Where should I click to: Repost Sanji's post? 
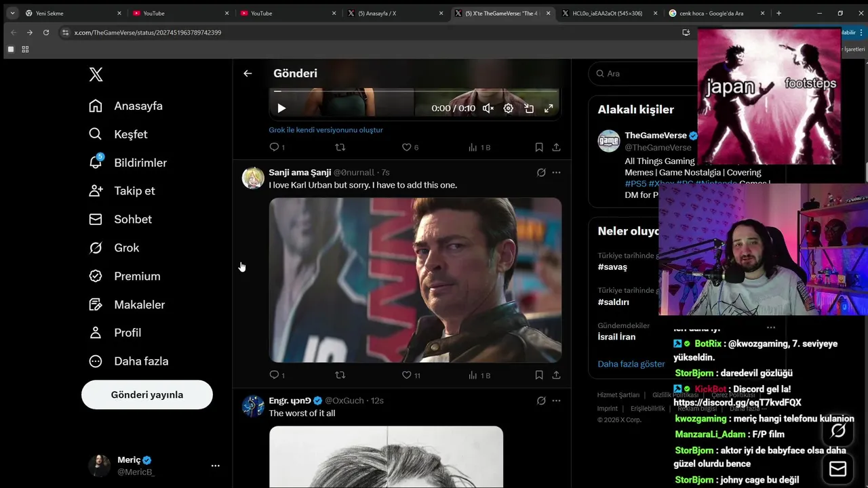coord(340,375)
